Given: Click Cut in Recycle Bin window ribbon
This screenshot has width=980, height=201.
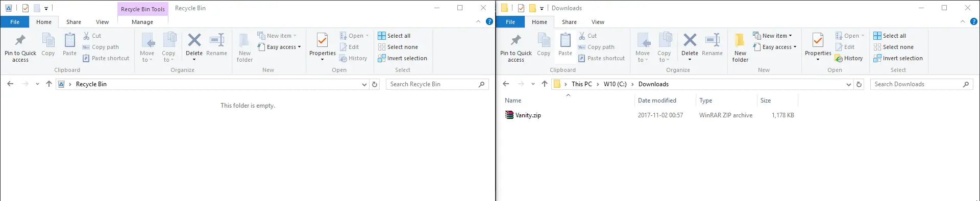Looking at the screenshot, I should click(x=92, y=36).
